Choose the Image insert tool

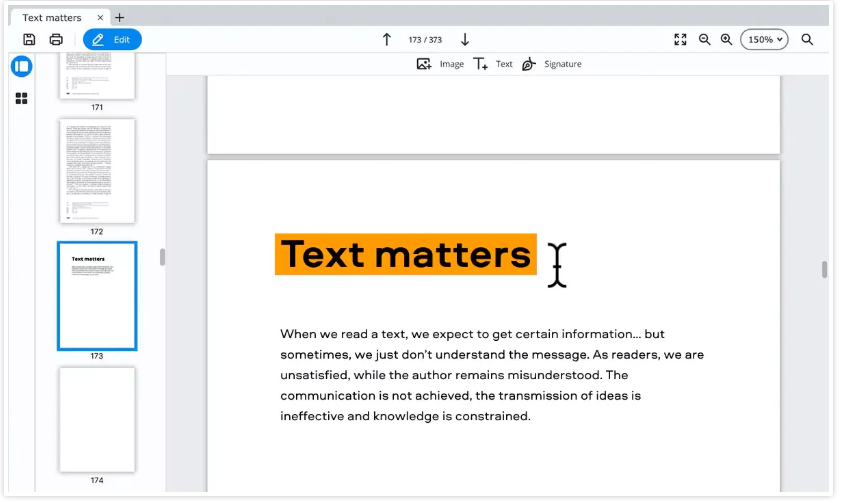tap(440, 64)
